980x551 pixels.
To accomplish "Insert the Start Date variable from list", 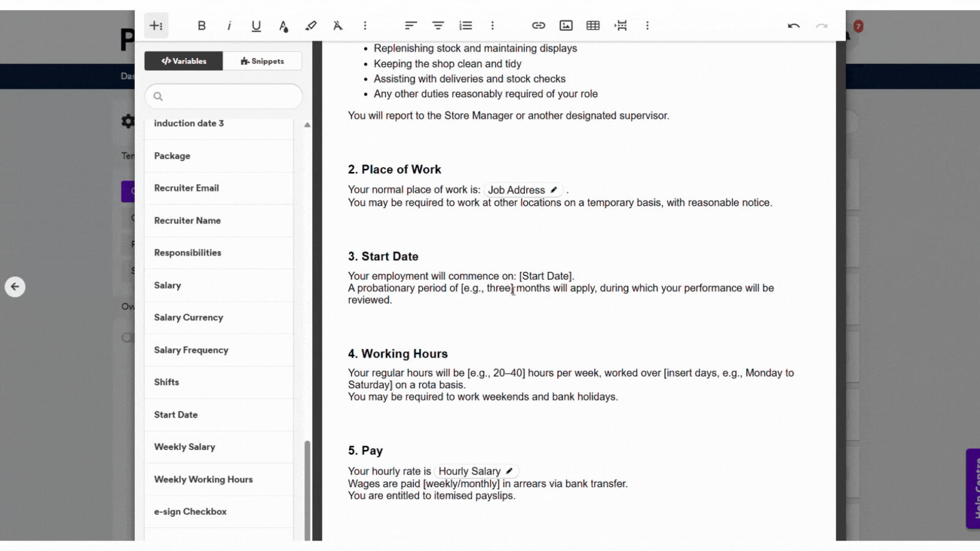I will pos(219,415).
